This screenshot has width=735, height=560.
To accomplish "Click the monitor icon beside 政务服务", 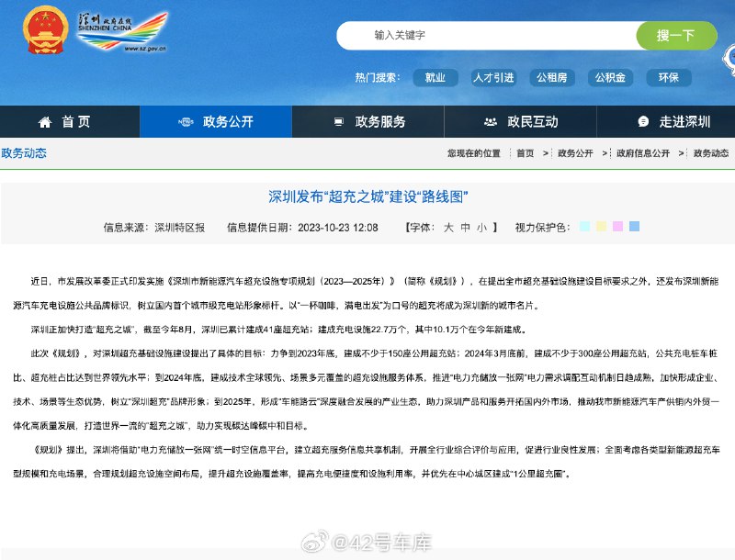I will 338,122.
